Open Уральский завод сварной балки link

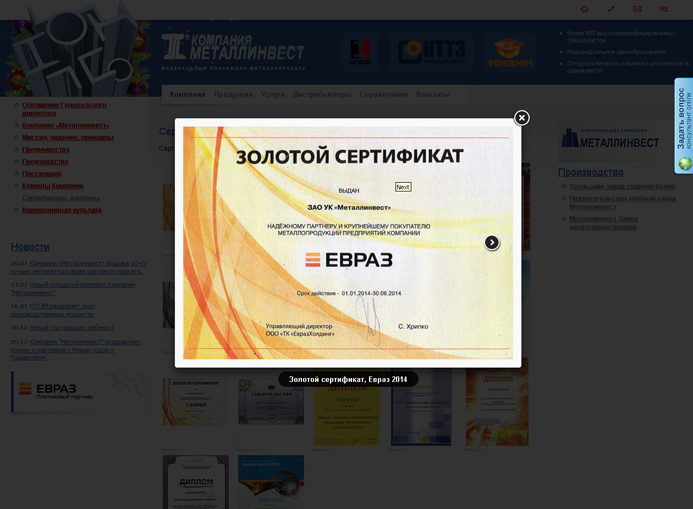(x=622, y=186)
